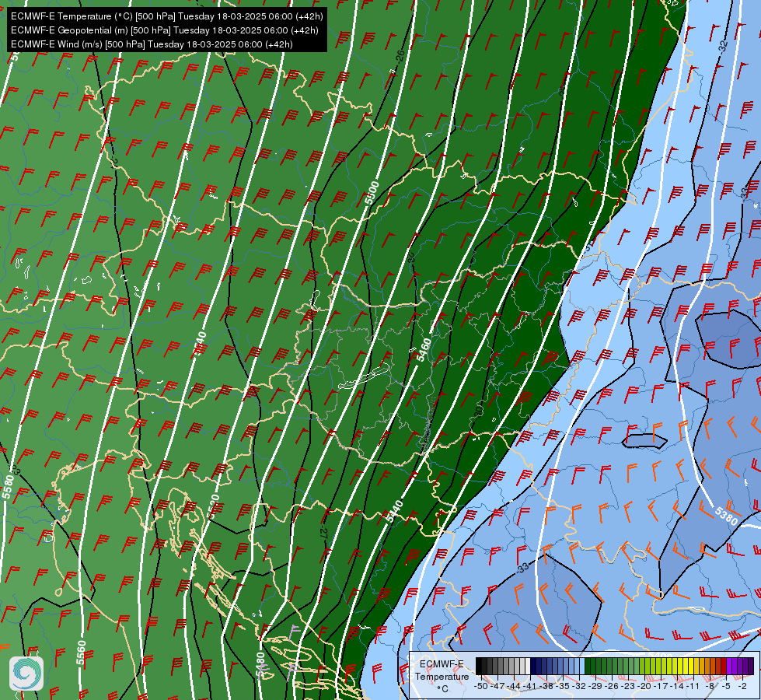Click the -29 legend value

pyautogui.click(x=595, y=686)
